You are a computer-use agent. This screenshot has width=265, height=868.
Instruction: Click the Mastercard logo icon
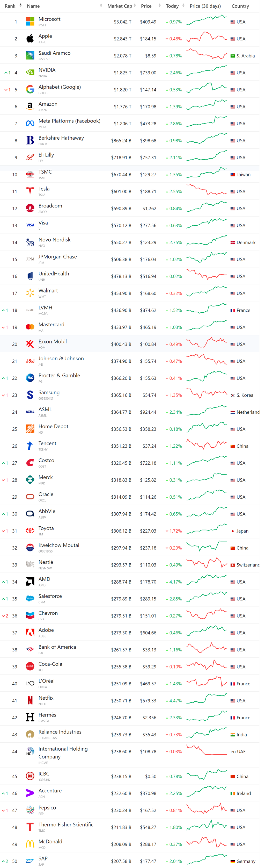pos(30,327)
